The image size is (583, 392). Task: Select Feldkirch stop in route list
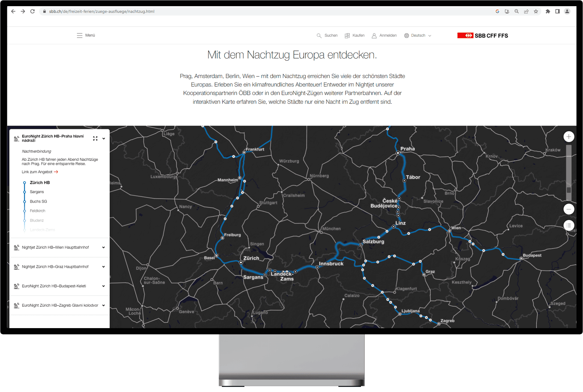(38, 211)
